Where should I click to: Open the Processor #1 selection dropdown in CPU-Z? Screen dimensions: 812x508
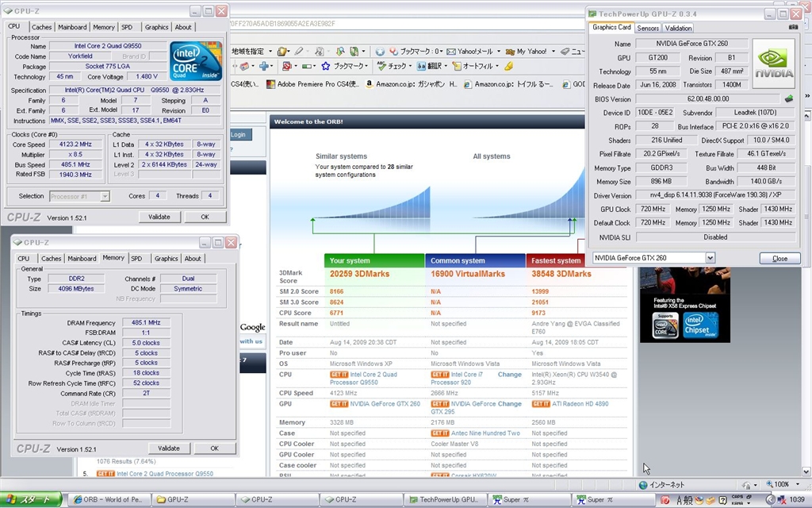[105, 197]
